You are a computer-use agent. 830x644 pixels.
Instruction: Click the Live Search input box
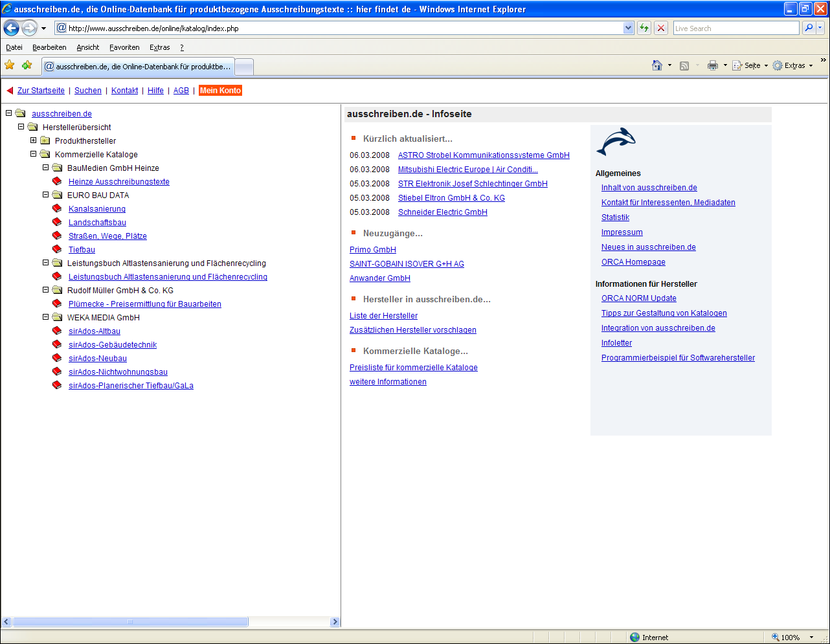coord(736,28)
